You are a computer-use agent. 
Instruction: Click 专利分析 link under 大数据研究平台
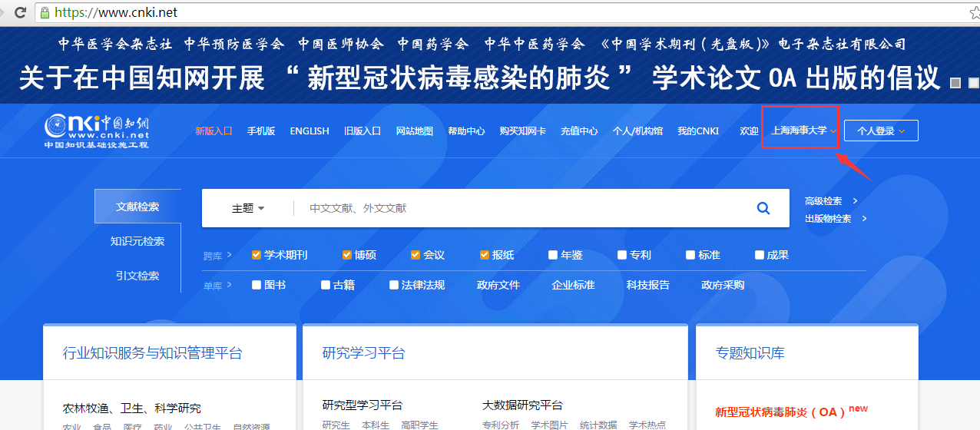coord(501,425)
